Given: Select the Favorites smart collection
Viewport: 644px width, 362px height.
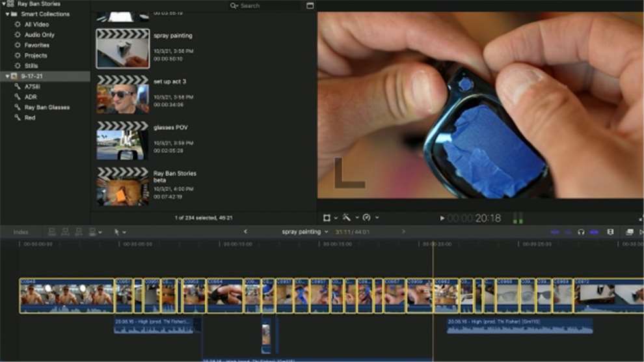Looking at the screenshot, I should point(36,45).
